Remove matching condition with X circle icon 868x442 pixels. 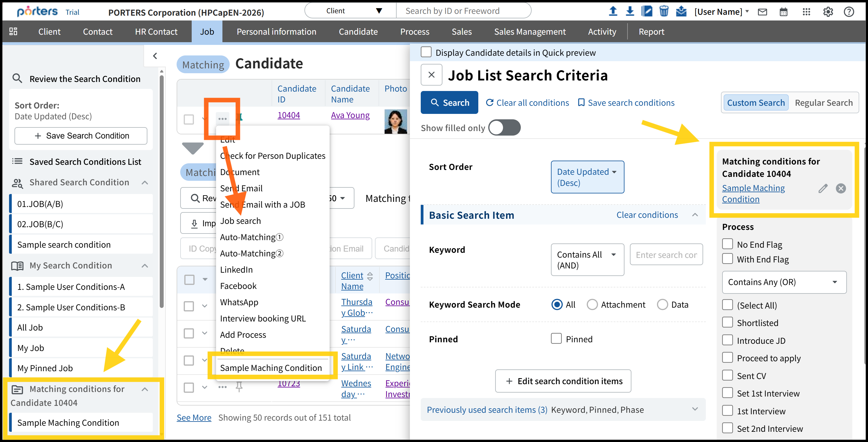[x=841, y=188]
